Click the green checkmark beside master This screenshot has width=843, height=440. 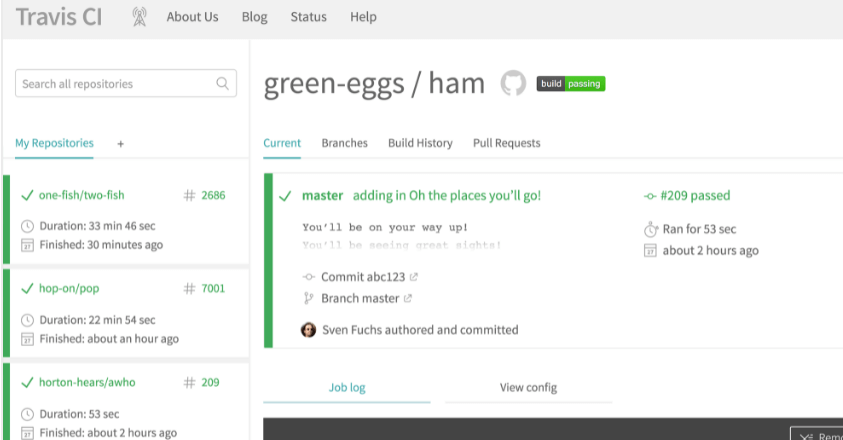point(285,196)
